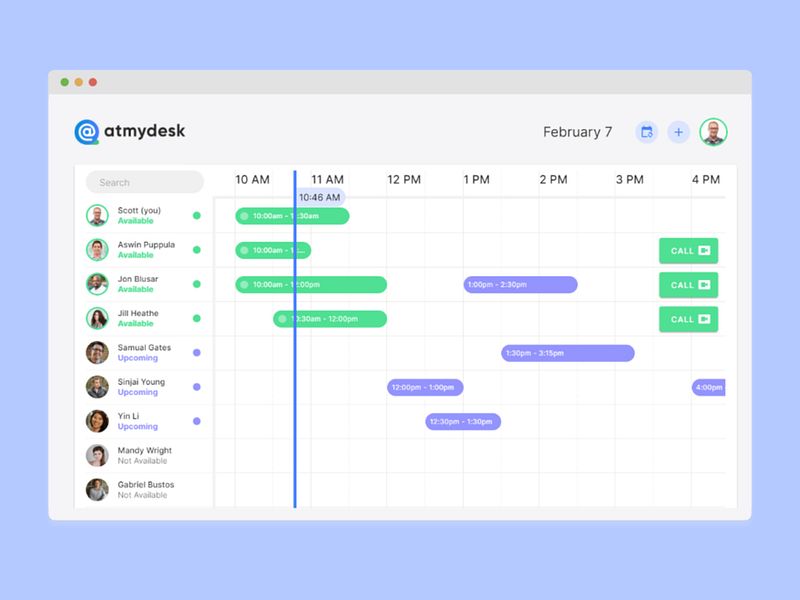
Task: Select Aswin Puppula's avatar
Action: point(97,249)
